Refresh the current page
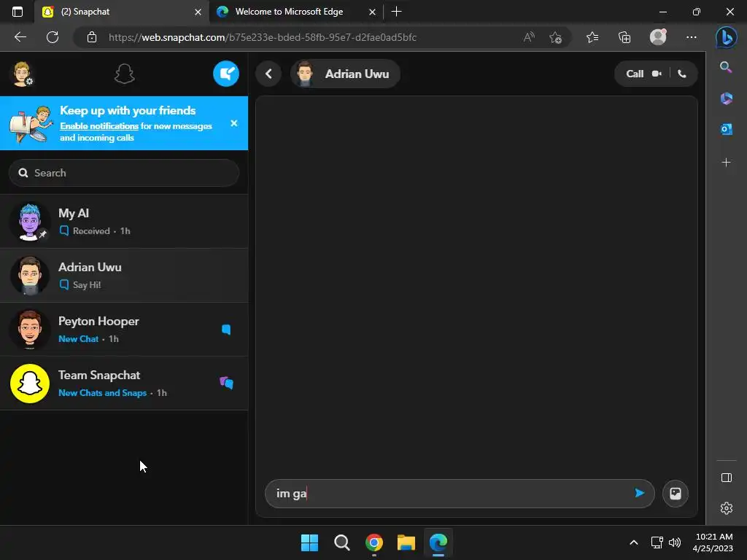747x560 pixels. tap(53, 37)
